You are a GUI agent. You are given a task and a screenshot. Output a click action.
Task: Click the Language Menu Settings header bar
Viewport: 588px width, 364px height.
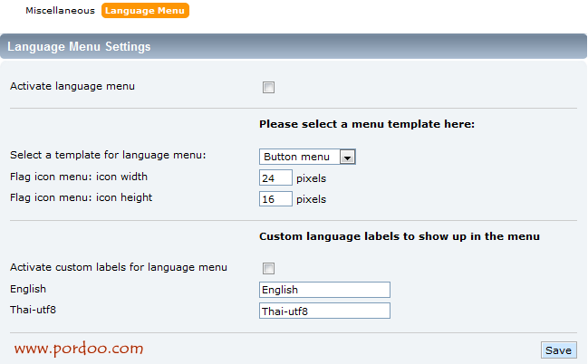click(x=294, y=46)
